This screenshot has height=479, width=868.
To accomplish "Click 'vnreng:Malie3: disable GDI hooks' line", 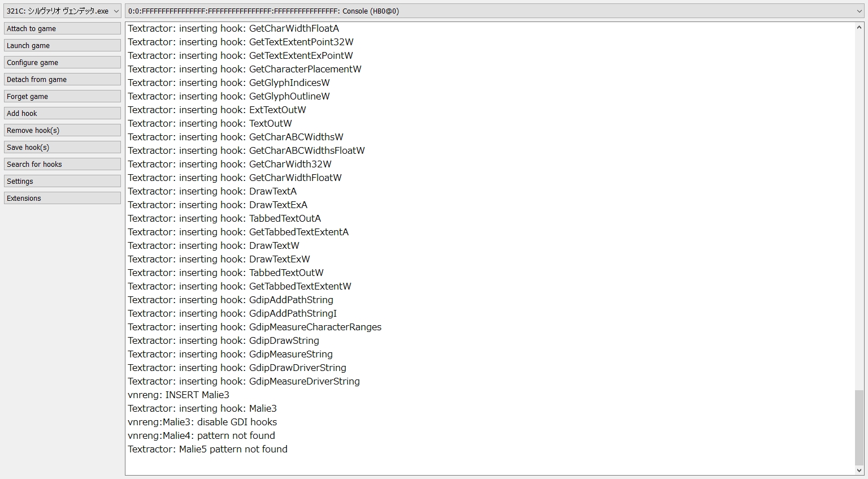I will point(202,422).
